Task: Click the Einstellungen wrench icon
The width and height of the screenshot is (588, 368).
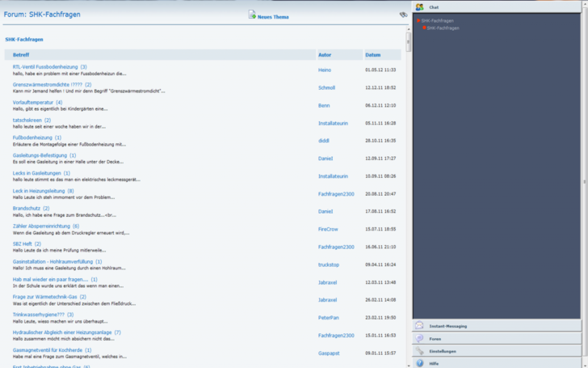Action: point(419,351)
